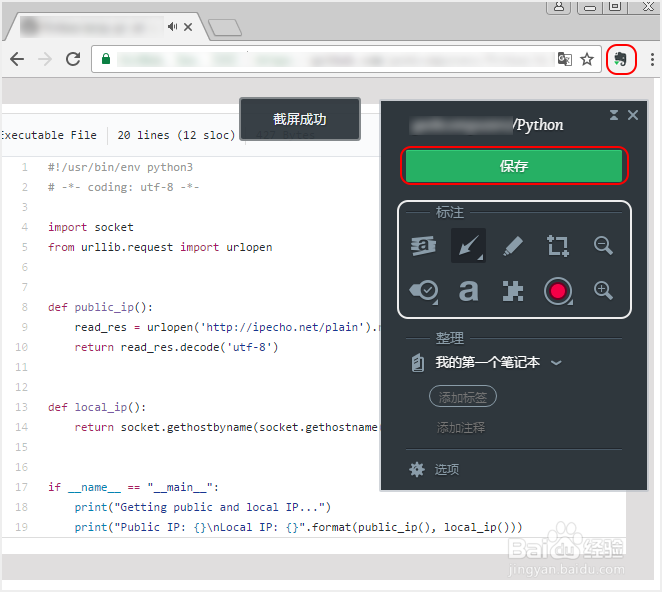Click the notebook icon beside 我的第一个笔记本
The height and width of the screenshot is (592, 662).
pos(418,363)
